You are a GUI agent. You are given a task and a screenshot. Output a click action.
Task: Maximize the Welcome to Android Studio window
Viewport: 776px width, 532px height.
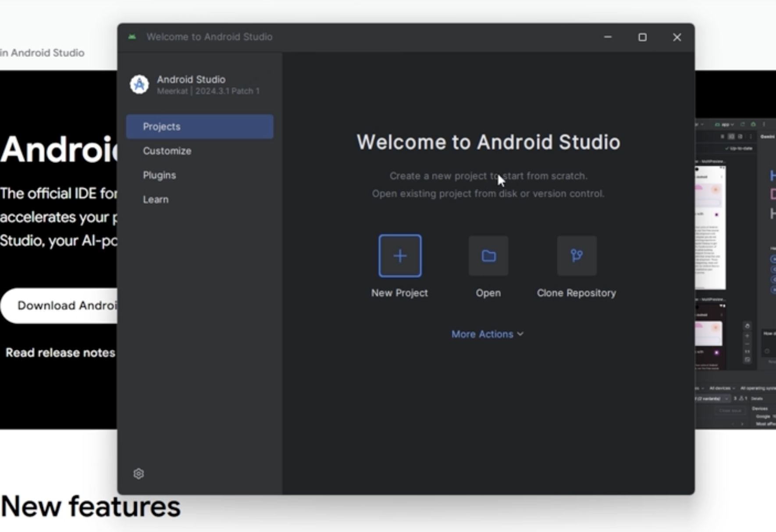pyautogui.click(x=642, y=37)
